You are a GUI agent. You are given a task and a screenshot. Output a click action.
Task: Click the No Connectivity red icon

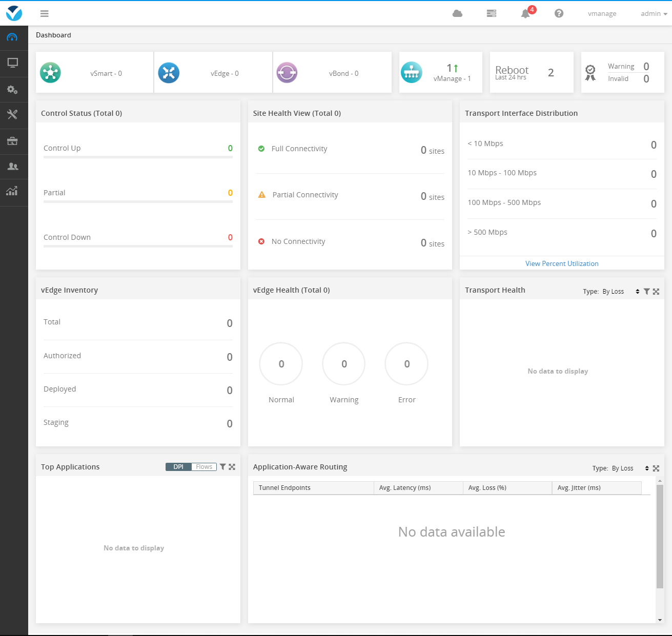pos(261,241)
